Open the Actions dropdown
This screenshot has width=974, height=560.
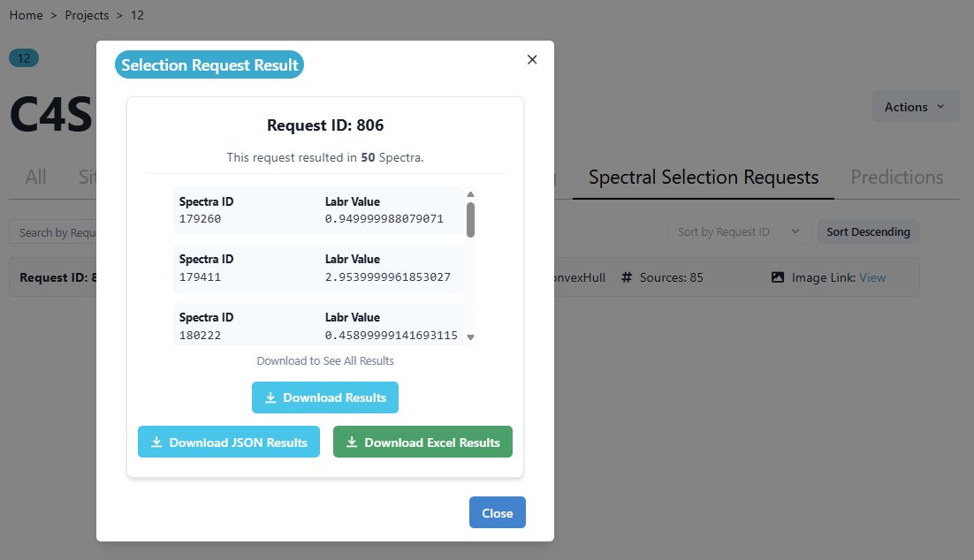[915, 107]
